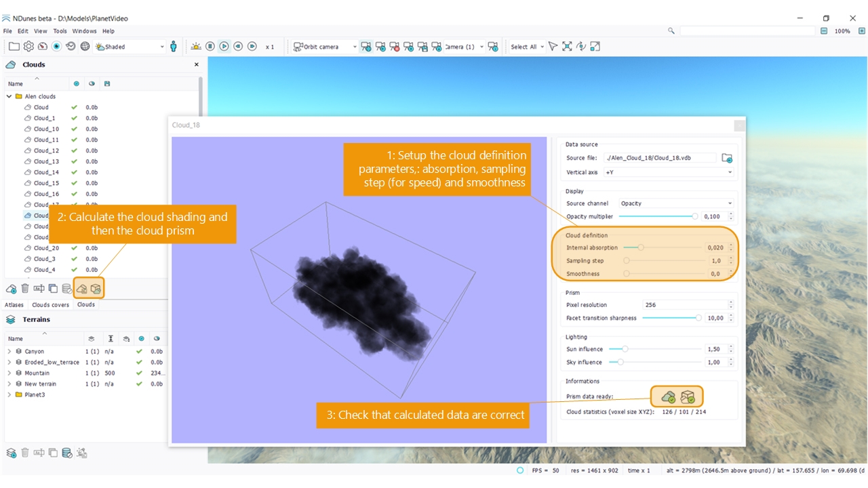Open the Source channel Opacity dropdown

(x=675, y=203)
